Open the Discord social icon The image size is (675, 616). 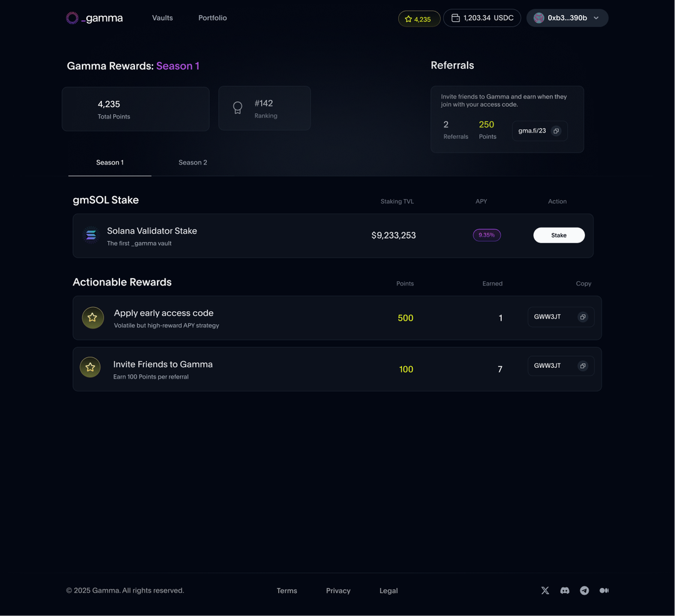click(x=565, y=590)
